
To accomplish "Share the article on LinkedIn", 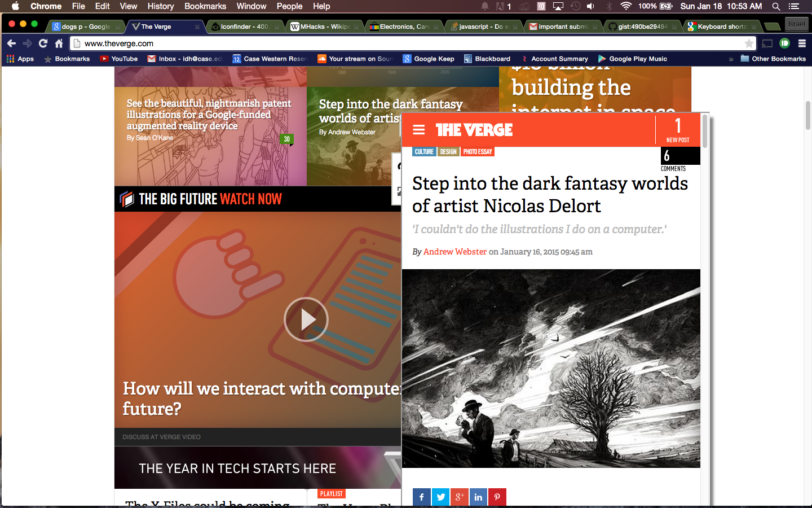I will click(478, 497).
